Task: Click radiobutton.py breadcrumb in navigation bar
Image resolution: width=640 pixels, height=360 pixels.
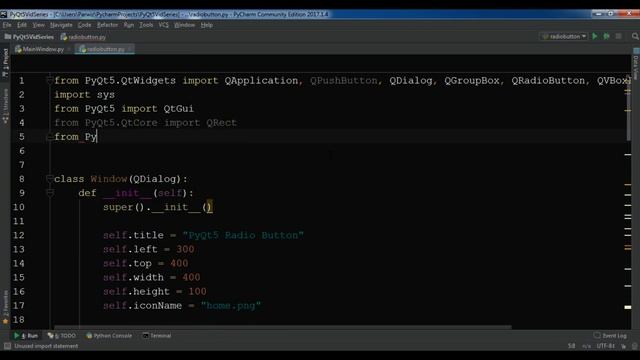Action: pyautogui.click(x=83, y=37)
